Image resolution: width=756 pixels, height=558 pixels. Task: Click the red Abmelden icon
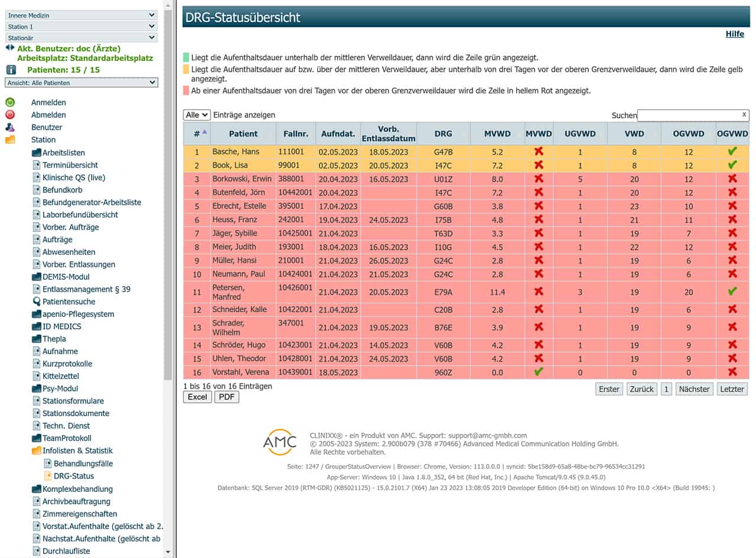pyautogui.click(x=10, y=115)
